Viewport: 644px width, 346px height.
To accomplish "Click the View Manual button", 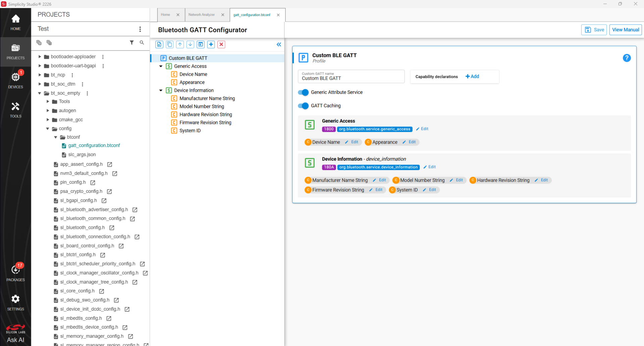I will (626, 30).
